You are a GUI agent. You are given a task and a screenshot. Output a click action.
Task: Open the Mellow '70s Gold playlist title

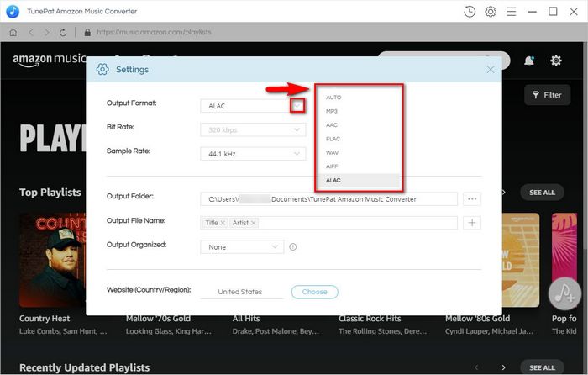tap(158, 319)
